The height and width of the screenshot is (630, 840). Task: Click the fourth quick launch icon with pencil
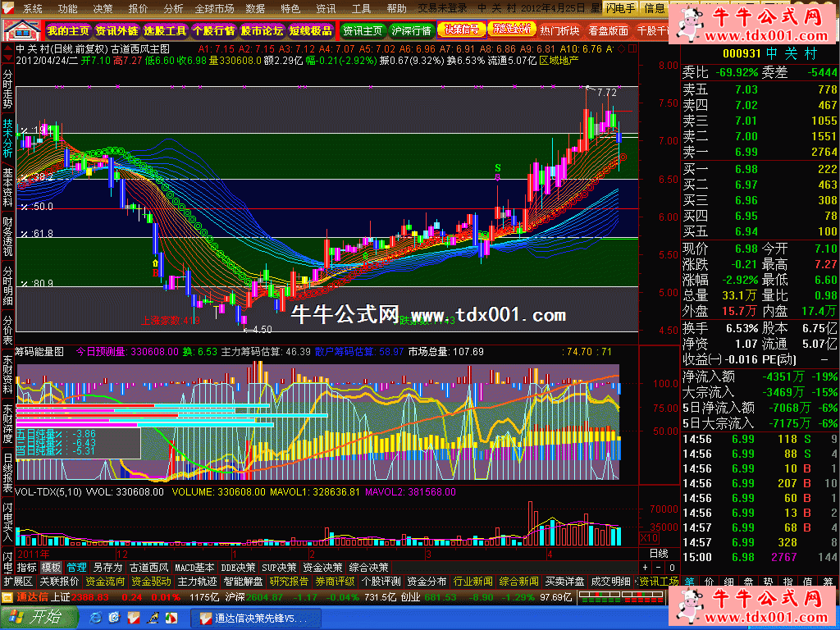click(152, 619)
